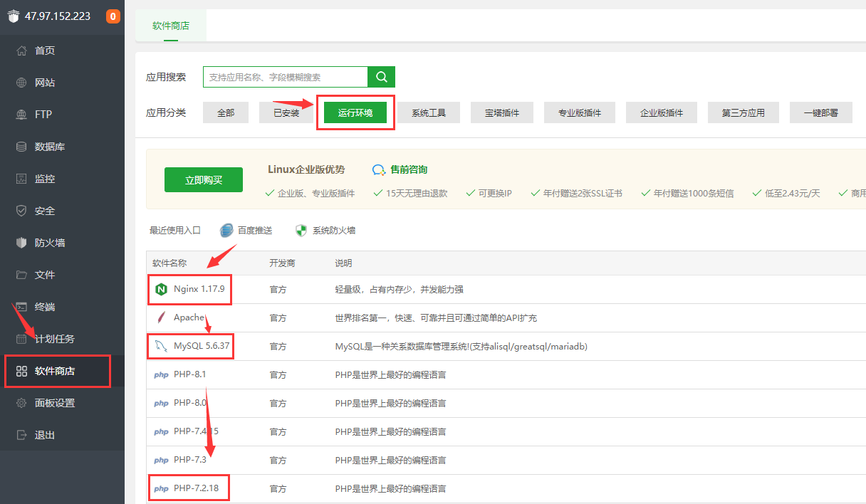Image resolution: width=866 pixels, height=504 pixels.
Task: Open the 百度推送 shortcut link
Action: click(255, 231)
